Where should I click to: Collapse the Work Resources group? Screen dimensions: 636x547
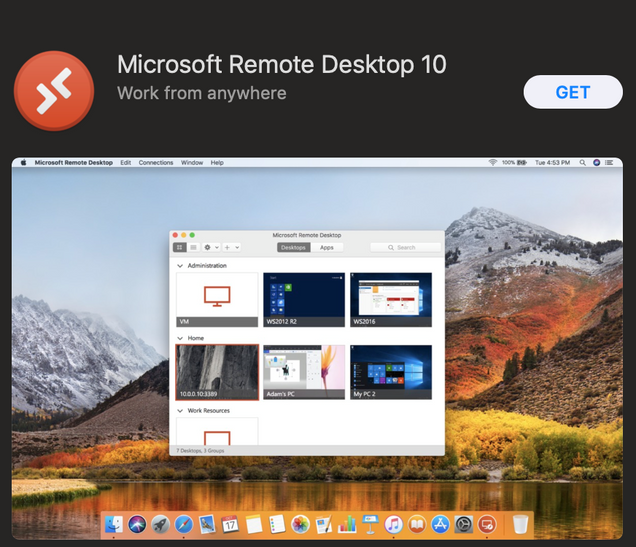pyautogui.click(x=180, y=411)
